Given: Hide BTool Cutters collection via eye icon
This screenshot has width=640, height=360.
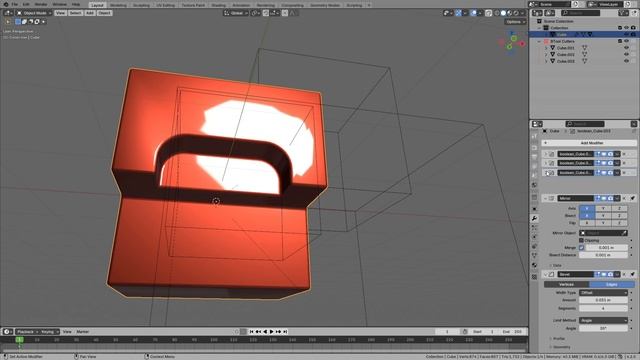Looking at the screenshot, I should (x=627, y=41).
